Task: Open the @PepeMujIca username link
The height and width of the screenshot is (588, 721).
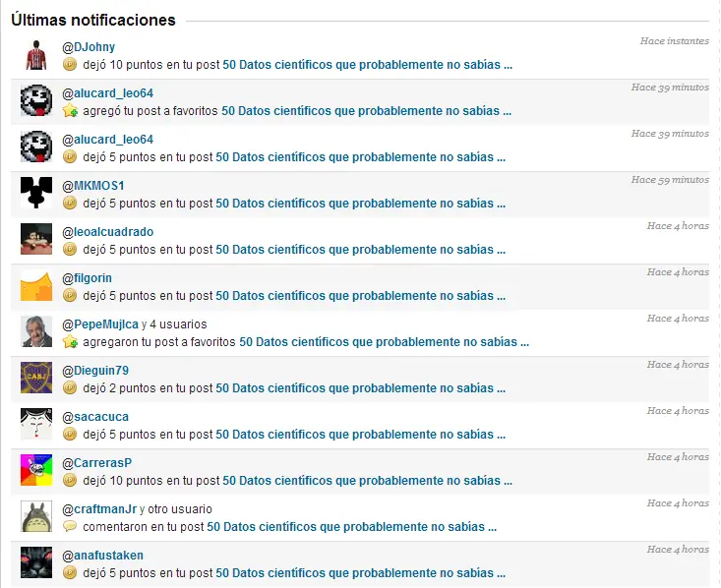Action: click(100, 324)
